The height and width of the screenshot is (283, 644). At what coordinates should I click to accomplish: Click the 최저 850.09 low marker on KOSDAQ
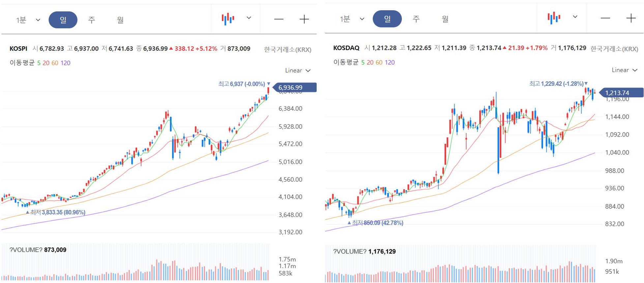tap(376, 223)
